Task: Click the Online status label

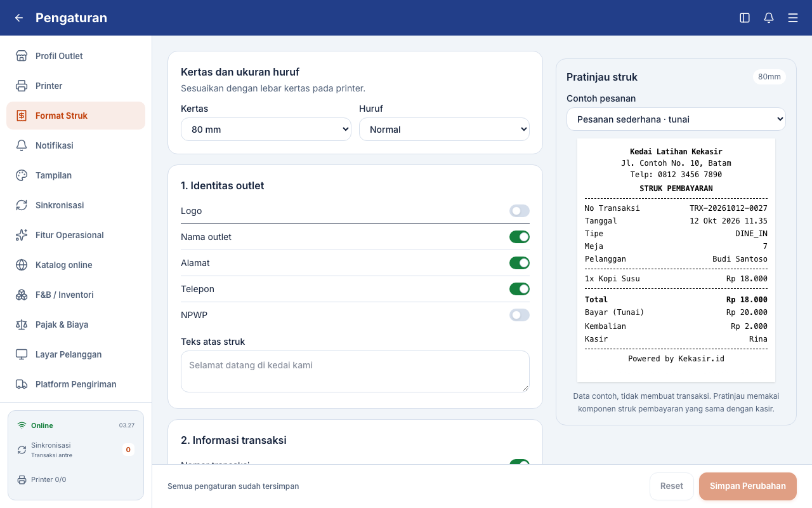Action: [42, 425]
